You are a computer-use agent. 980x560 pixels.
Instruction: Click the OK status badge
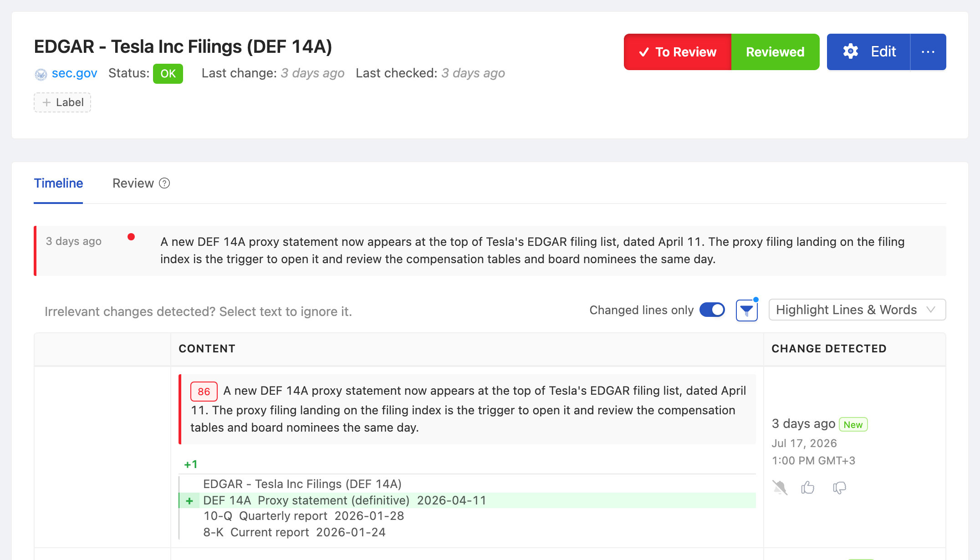click(168, 74)
